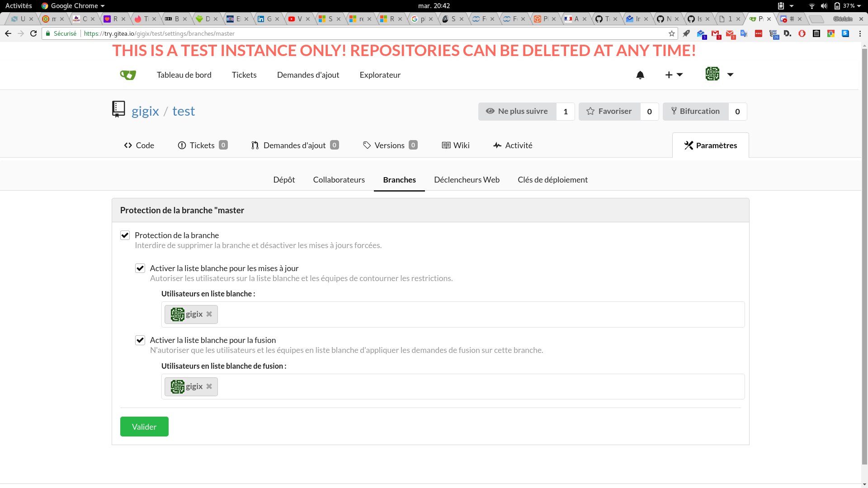Viewport: 868px width, 488px height.
Task: Switch to the Collaborateurs settings tab
Action: pos(339,180)
